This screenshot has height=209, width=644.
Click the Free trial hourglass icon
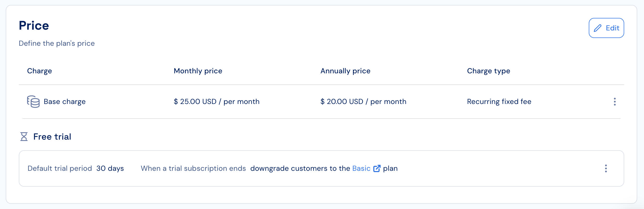pos(24,136)
